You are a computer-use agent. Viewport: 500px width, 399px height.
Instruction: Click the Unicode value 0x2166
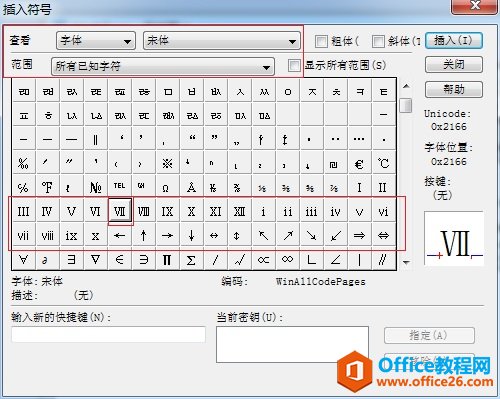[449, 127]
